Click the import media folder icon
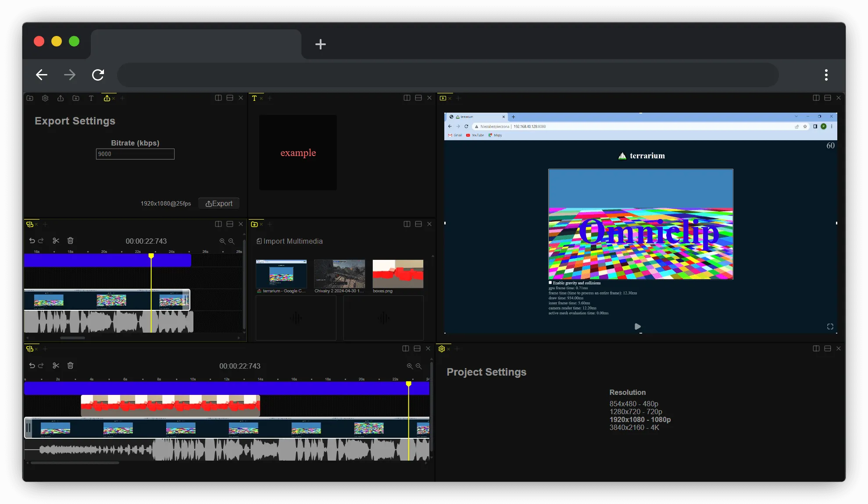The height and width of the screenshot is (504, 868). click(x=30, y=98)
